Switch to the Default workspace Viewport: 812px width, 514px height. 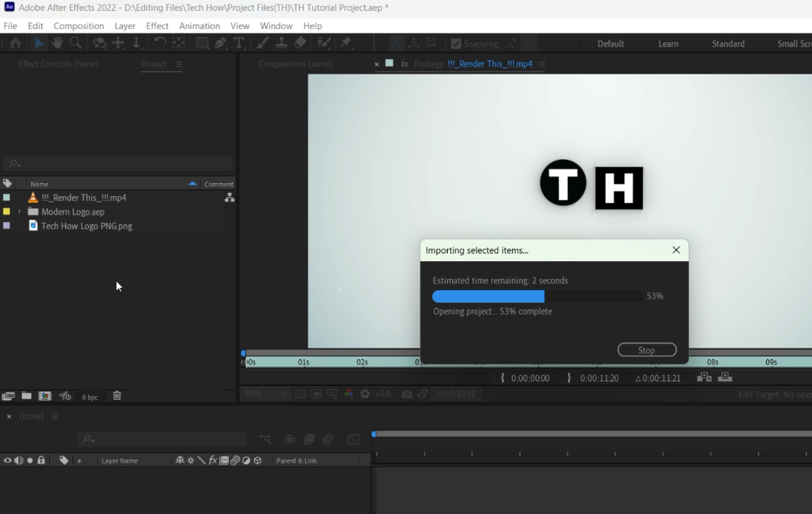point(611,44)
